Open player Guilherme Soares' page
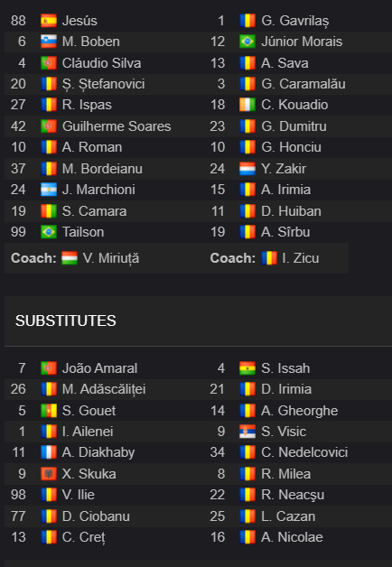Image resolution: width=392 pixels, height=567 pixels. click(117, 126)
